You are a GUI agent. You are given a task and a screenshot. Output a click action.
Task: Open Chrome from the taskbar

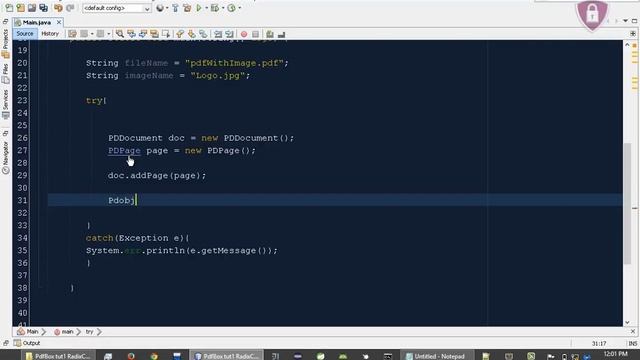tap(154, 356)
